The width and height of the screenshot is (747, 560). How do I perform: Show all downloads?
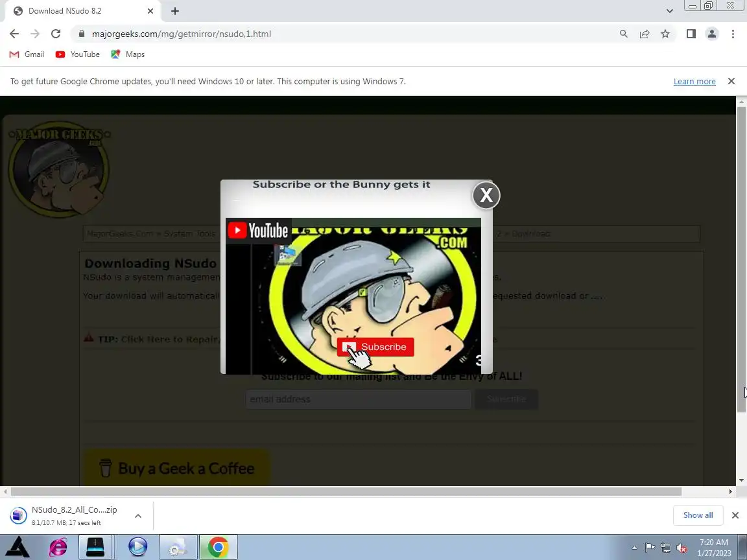[x=698, y=515]
